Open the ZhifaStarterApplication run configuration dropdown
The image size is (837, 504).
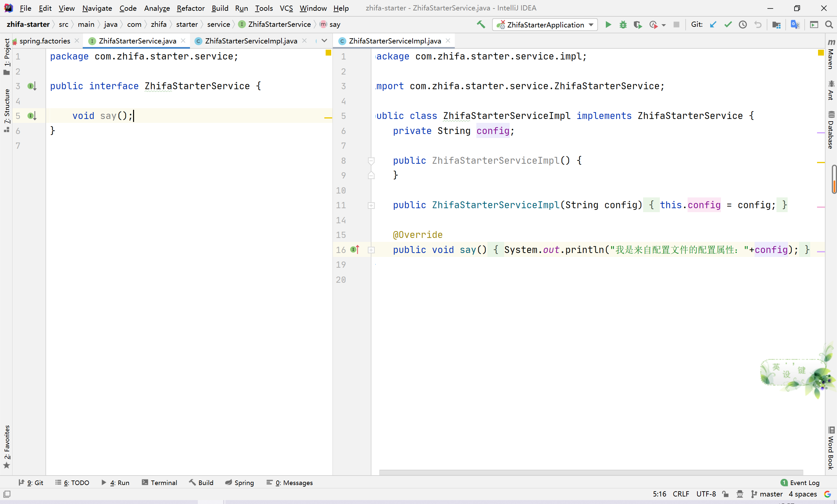(x=545, y=25)
